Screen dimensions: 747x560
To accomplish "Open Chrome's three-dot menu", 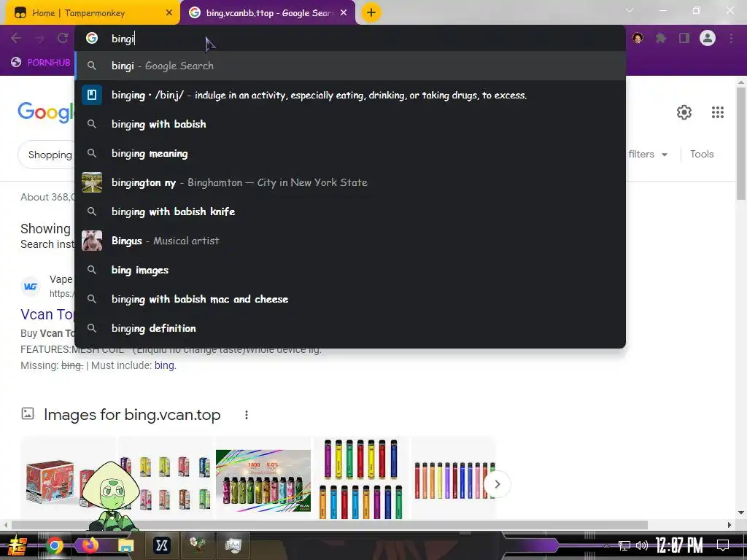I will tap(731, 38).
